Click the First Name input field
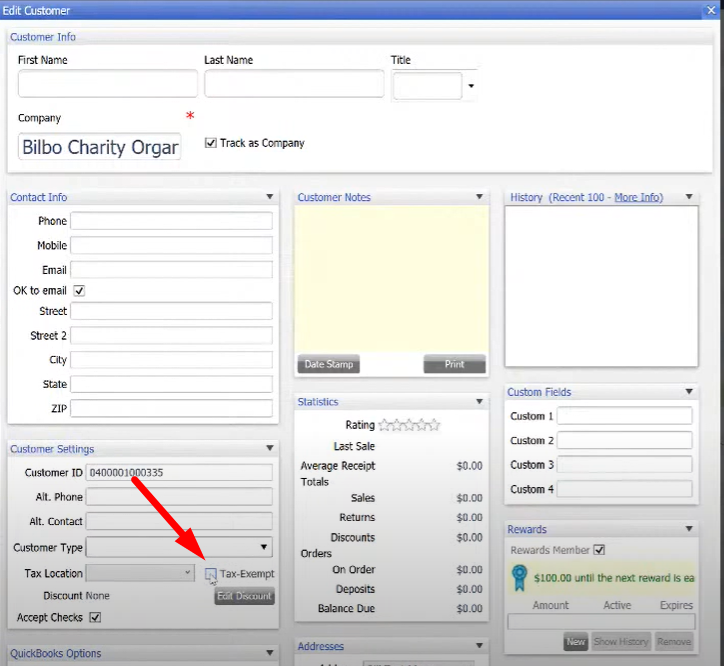724x666 pixels. point(108,84)
